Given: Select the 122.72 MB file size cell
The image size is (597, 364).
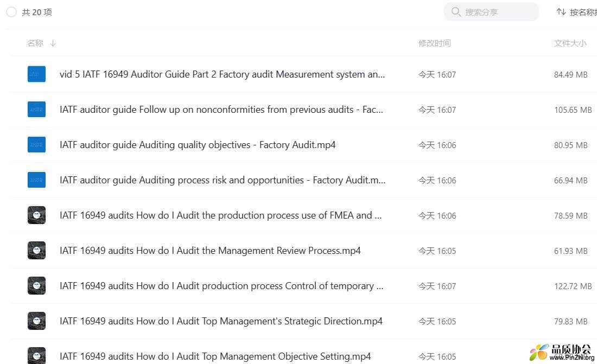Looking at the screenshot, I should click(x=573, y=286).
